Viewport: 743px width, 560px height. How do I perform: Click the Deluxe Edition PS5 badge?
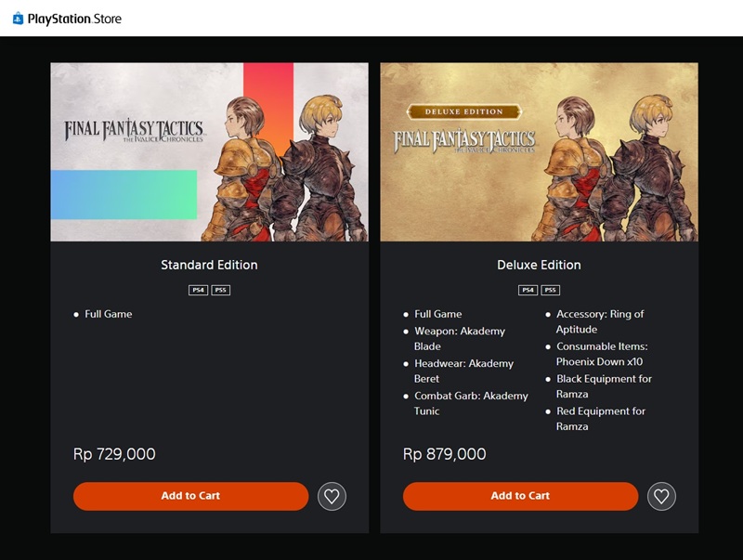550,290
